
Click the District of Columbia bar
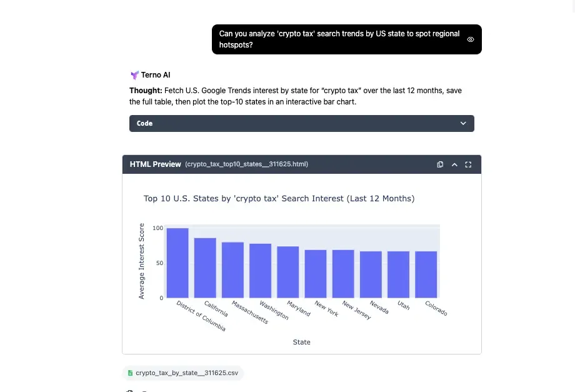pyautogui.click(x=177, y=263)
